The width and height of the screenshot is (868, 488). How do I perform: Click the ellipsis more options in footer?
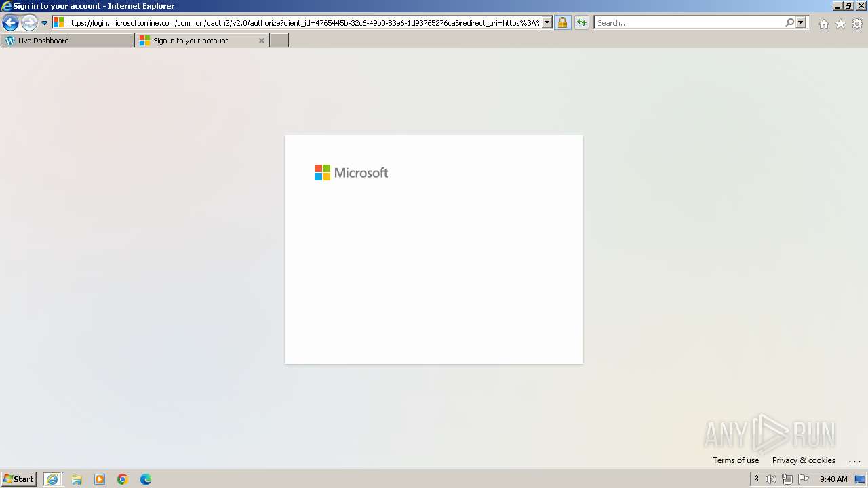point(854,461)
